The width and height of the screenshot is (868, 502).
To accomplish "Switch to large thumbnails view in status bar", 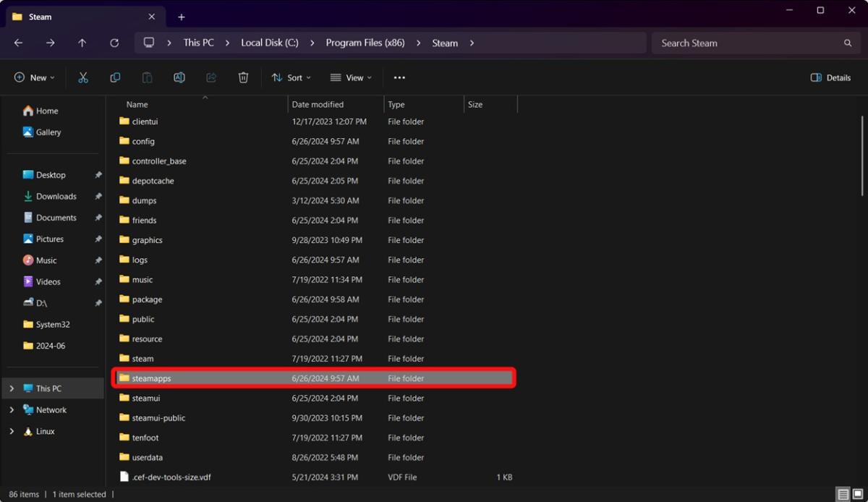I will (859, 494).
